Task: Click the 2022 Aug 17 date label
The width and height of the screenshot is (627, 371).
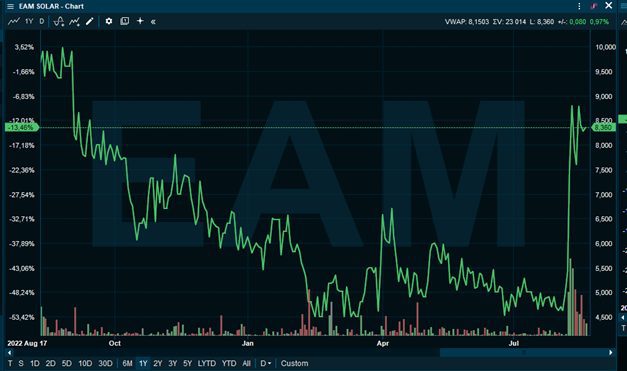Action: pyautogui.click(x=27, y=343)
